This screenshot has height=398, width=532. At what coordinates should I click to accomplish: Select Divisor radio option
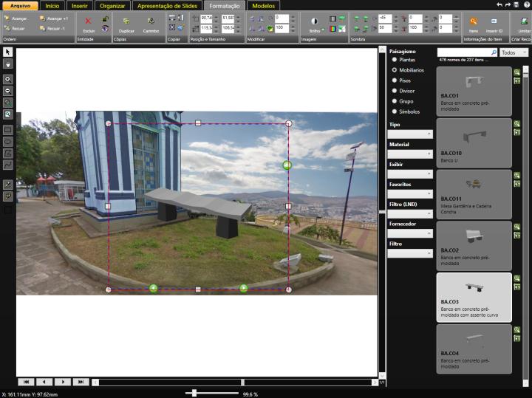395,91
